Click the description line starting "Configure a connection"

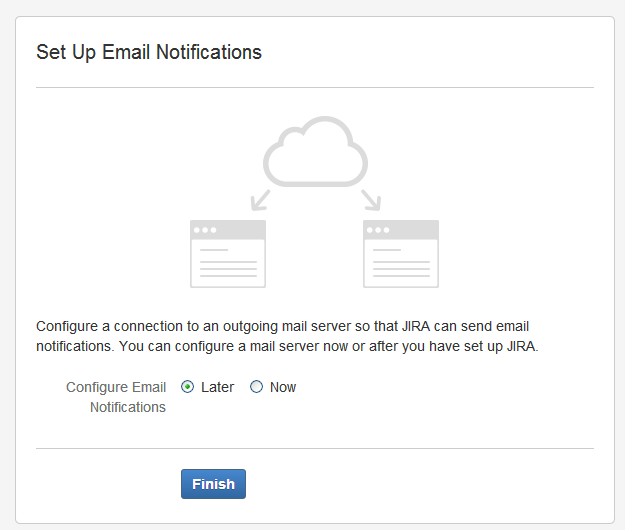(x=288, y=326)
